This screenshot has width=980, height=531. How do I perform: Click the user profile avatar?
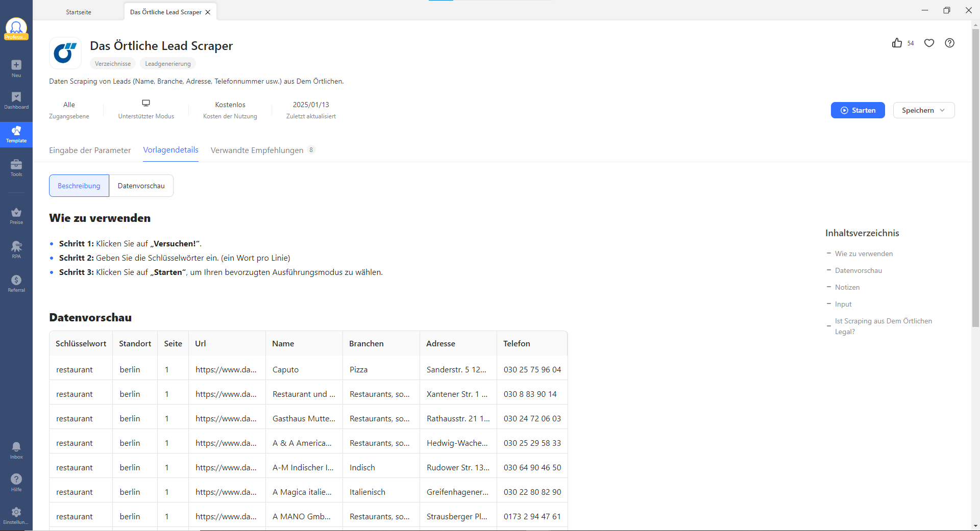(16, 28)
